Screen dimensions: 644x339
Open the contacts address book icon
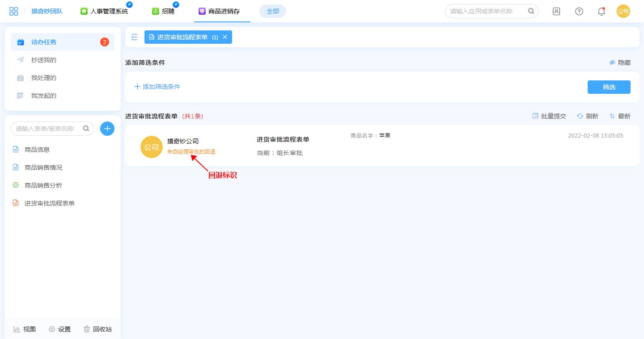[x=556, y=11]
